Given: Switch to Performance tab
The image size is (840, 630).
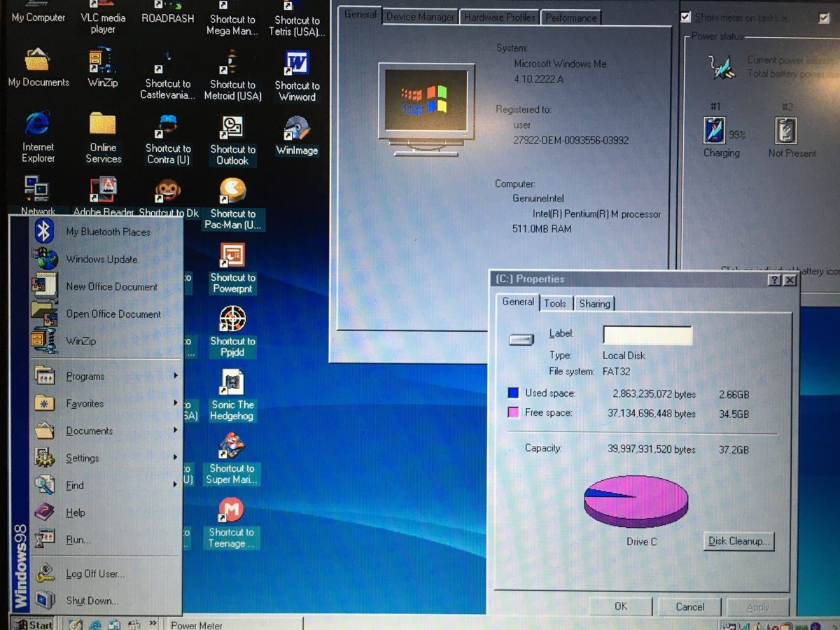Looking at the screenshot, I should point(571,17).
